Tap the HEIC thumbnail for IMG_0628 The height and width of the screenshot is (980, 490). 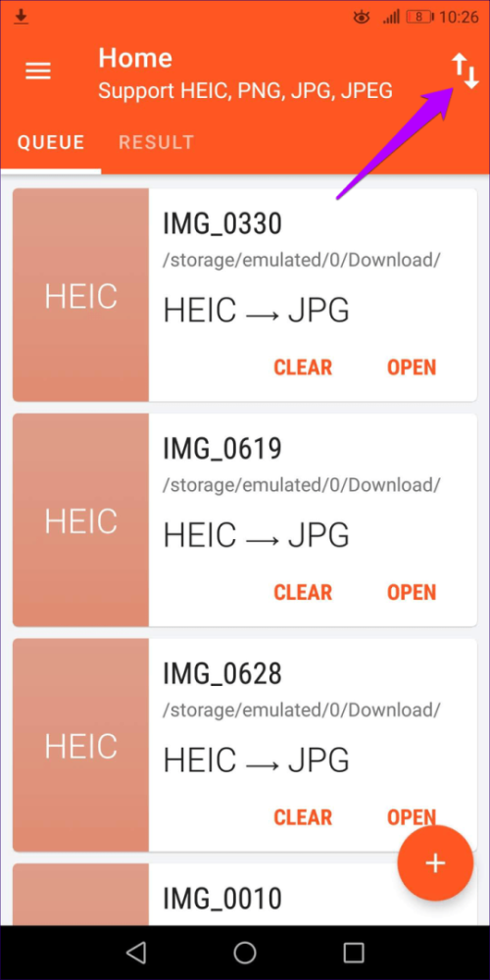point(80,745)
